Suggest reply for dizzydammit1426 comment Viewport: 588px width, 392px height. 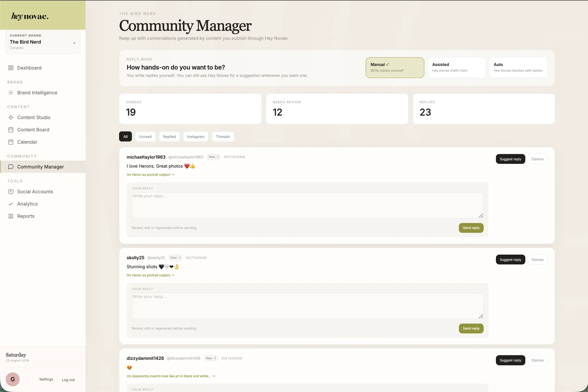point(510,360)
